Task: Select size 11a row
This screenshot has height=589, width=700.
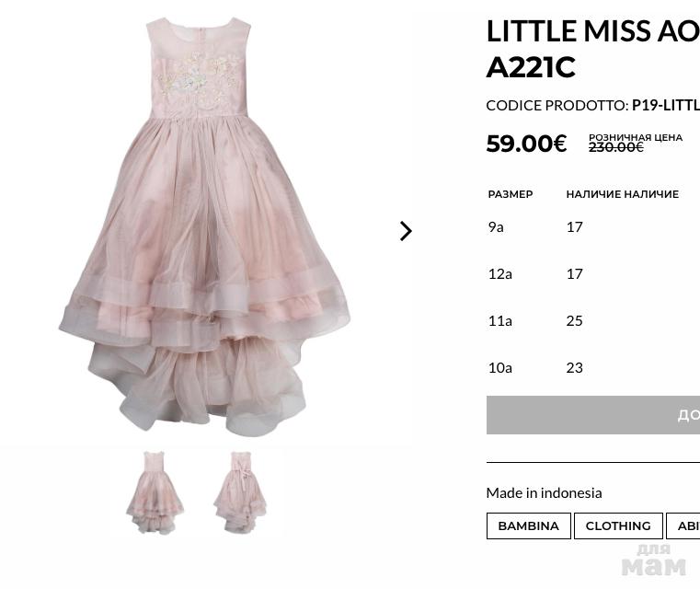Action: (x=499, y=320)
